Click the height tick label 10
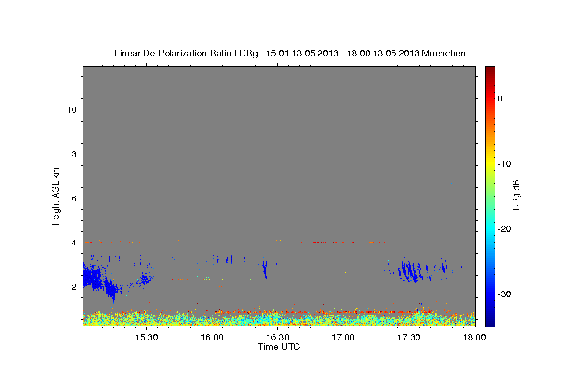 [x=72, y=110]
